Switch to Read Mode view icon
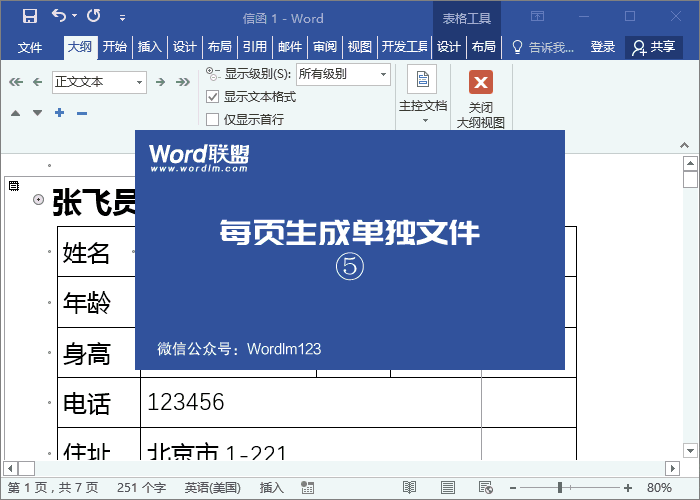700x500 pixels. point(409,488)
